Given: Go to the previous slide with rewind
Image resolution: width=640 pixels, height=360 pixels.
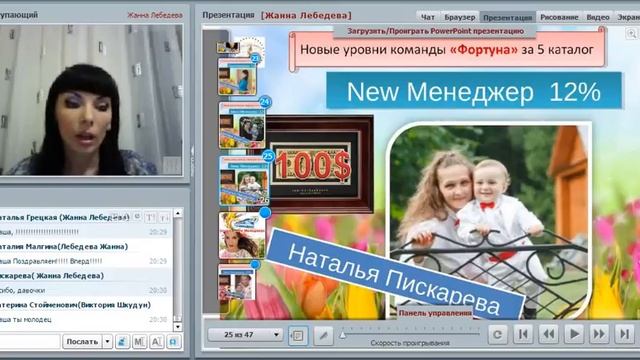Looking at the screenshot, I should click(549, 334).
